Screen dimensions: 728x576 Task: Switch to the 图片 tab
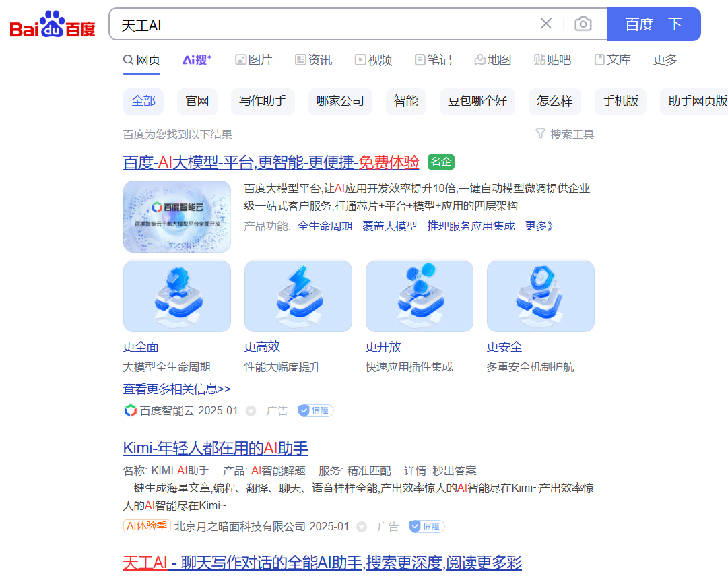pos(253,60)
